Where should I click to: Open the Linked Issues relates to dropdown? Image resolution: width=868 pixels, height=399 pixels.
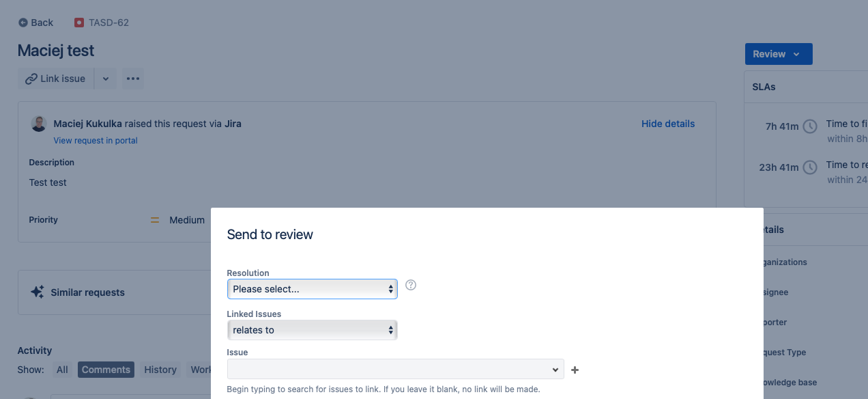[x=313, y=330]
